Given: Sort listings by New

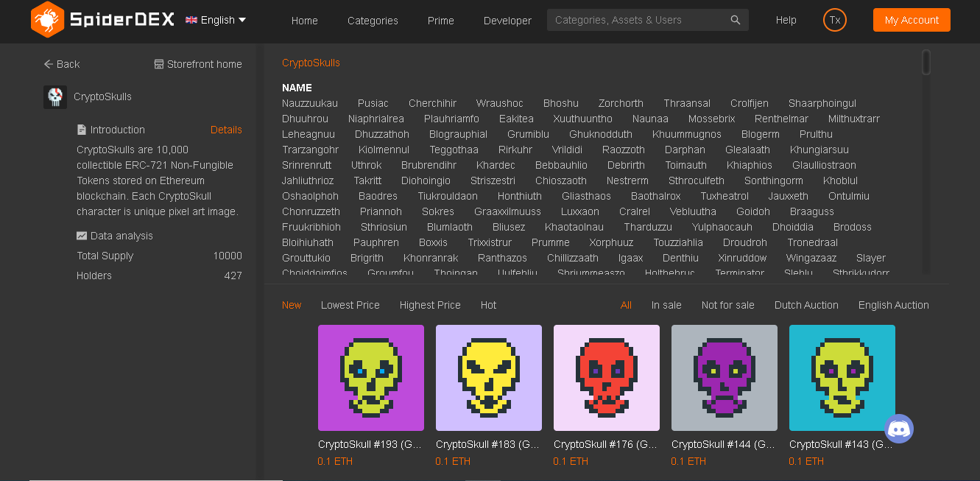Looking at the screenshot, I should (x=292, y=305).
